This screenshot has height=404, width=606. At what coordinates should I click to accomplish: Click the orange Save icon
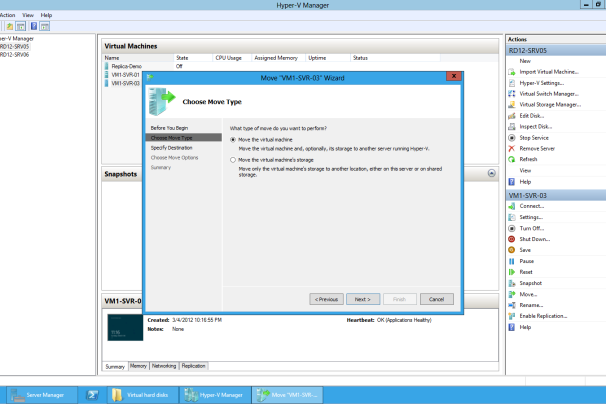(x=512, y=250)
